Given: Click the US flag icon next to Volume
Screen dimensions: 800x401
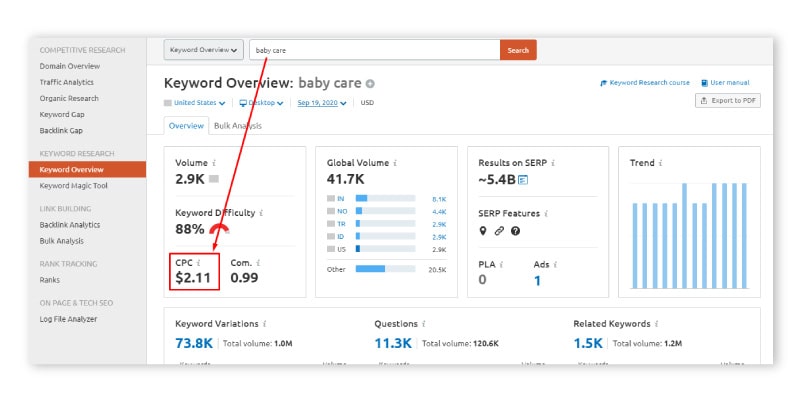Looking at the screenshot, I should (x=214, y=179).
